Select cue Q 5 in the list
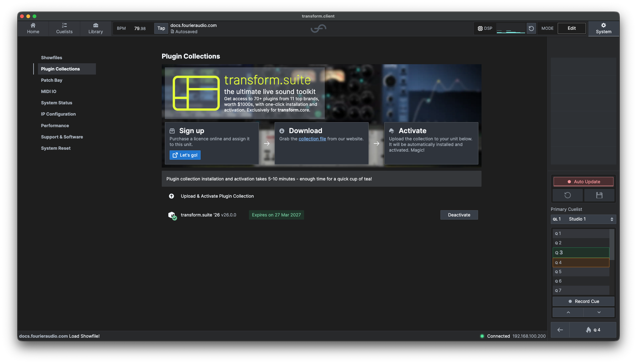 pyautogui.click(x=581, y=272)
